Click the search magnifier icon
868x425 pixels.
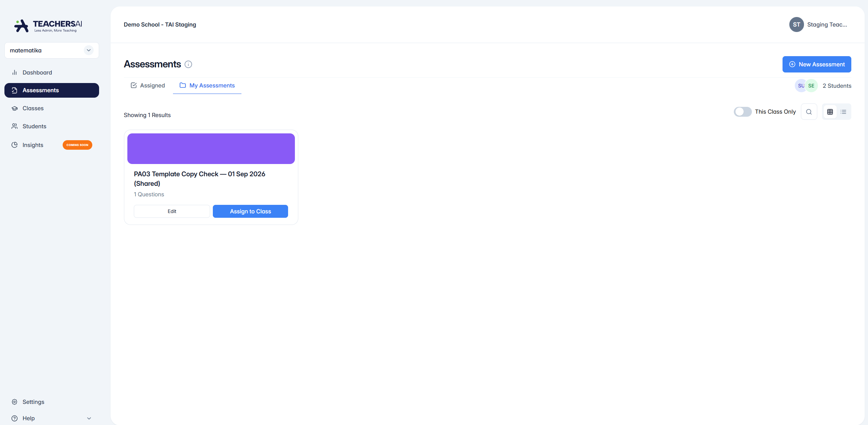coord(809,112)
